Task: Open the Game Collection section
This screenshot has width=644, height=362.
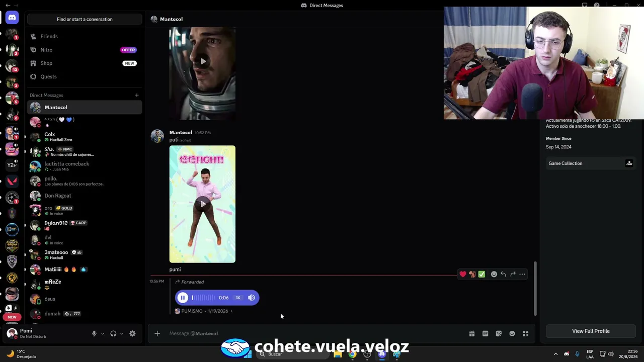Action: pyautogui.click(x=591, y=163)
